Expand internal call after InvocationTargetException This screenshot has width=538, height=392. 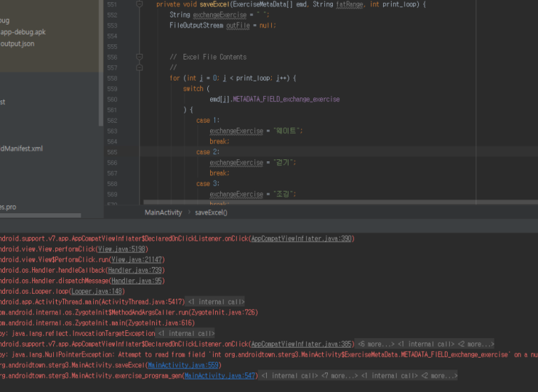185,334
